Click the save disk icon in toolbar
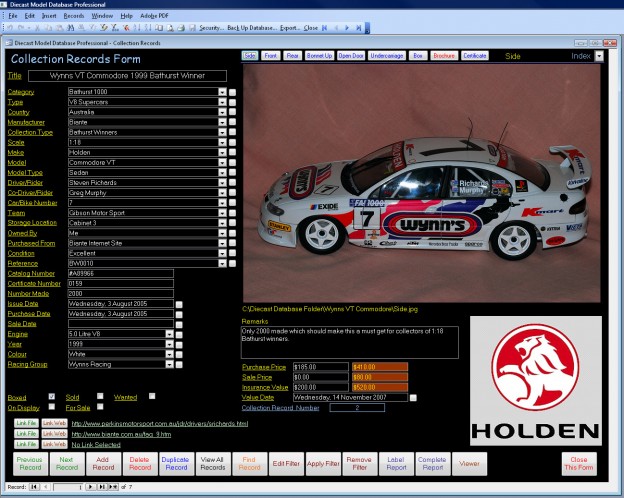The width and height of the screenshot is (624, 498). click(192, 27)
